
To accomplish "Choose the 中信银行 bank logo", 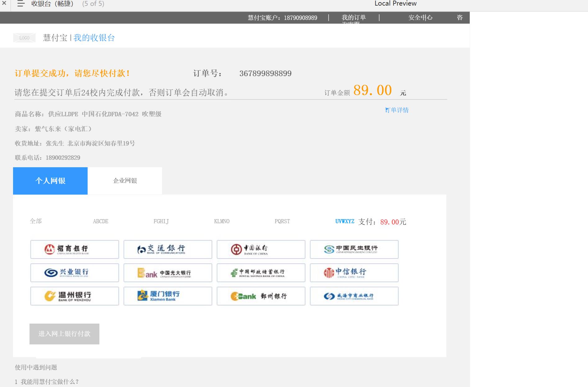I will [x=354, y=273].
